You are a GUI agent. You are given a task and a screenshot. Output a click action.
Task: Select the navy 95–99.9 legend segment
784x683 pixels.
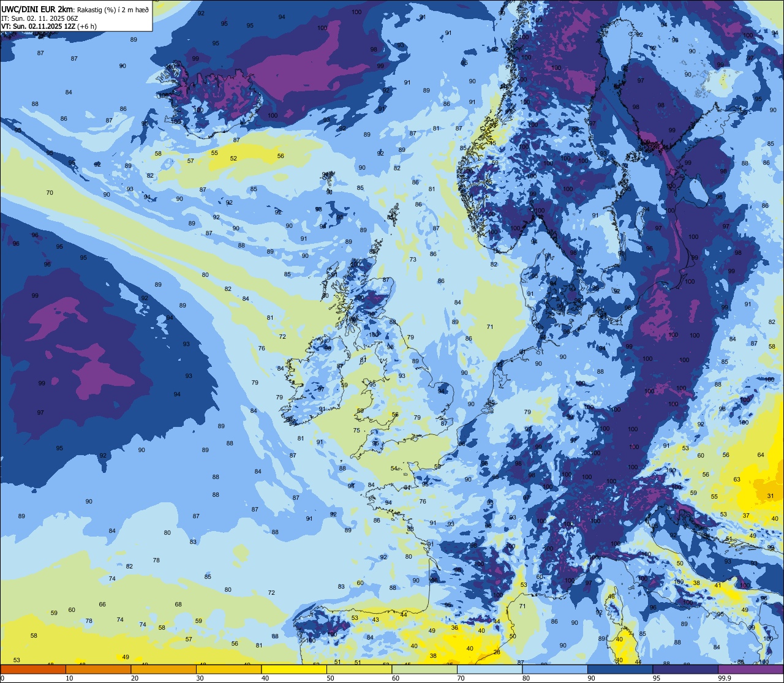(685, 669)
